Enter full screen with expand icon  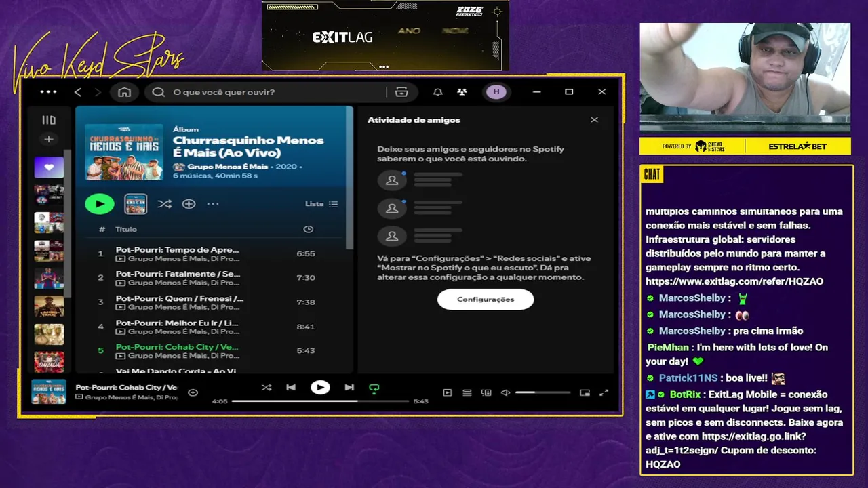pos(604,392)
